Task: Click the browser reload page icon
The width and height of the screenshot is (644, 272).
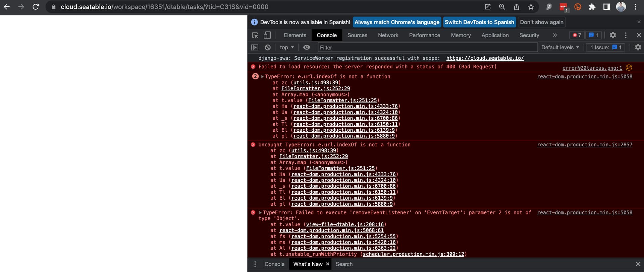Action: (36, 7)
